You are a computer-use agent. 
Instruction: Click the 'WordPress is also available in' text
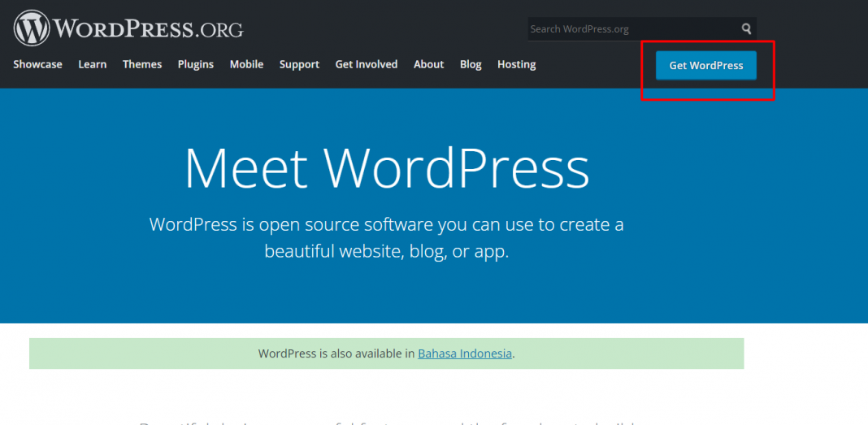coord(336,353)
